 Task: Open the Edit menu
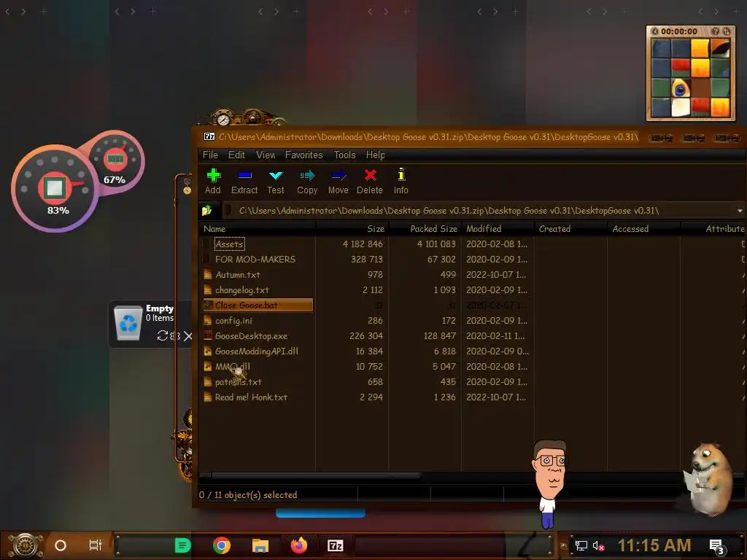pos(237,155)
